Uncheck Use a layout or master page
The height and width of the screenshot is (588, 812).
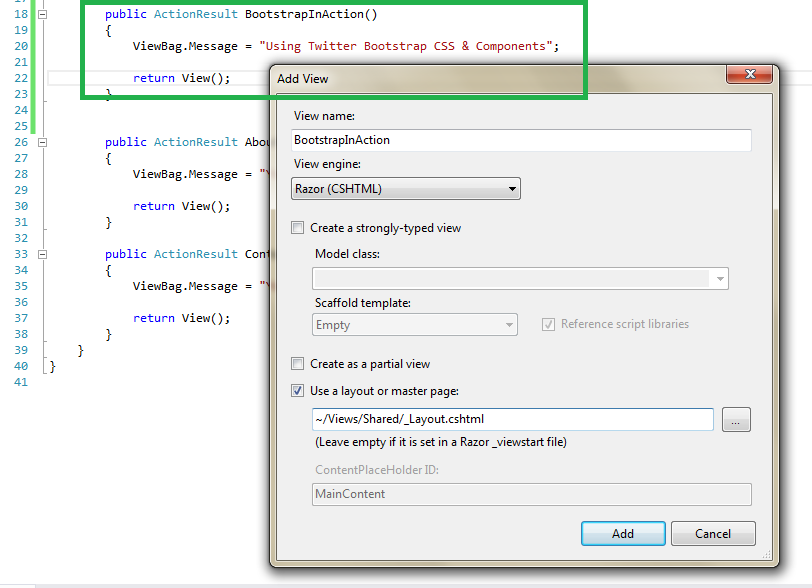(x=297, y=390)
